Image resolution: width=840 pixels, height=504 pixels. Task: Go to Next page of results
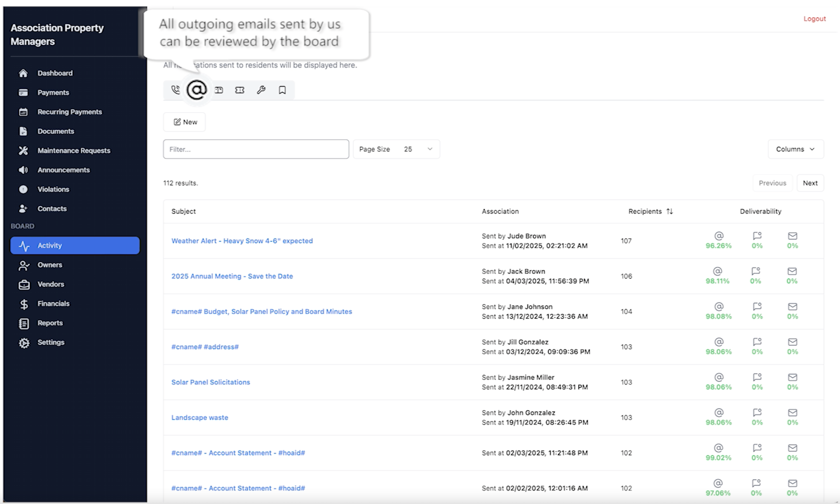[810, 183]
